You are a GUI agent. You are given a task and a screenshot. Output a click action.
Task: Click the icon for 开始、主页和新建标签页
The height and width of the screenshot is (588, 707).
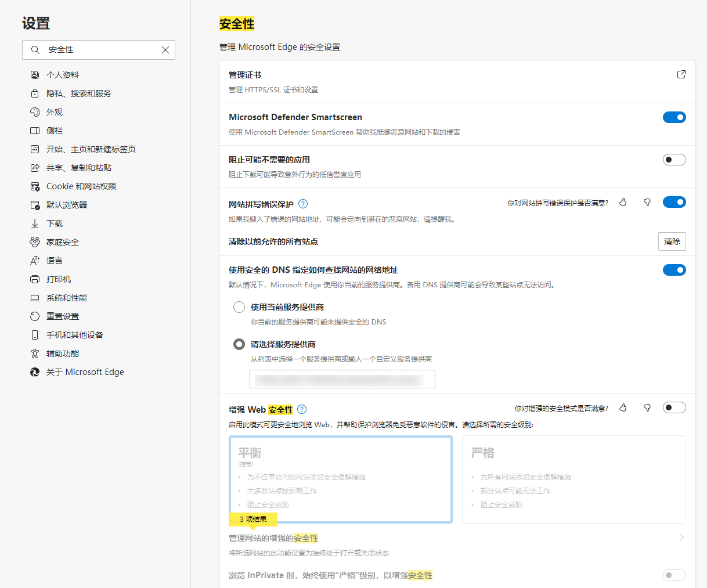click(x=35, y=149)
